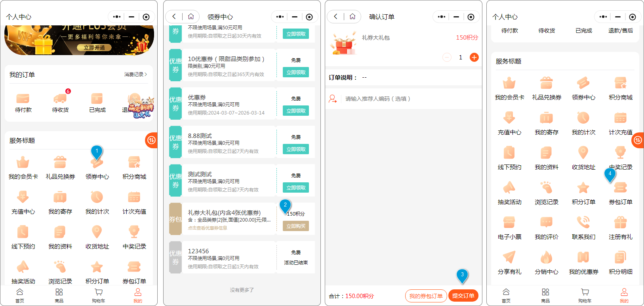Viewport: 644px width, 306px height.
Task: Open 待付款 wallet icon under 我的订单
Action: tap(23, 98)
